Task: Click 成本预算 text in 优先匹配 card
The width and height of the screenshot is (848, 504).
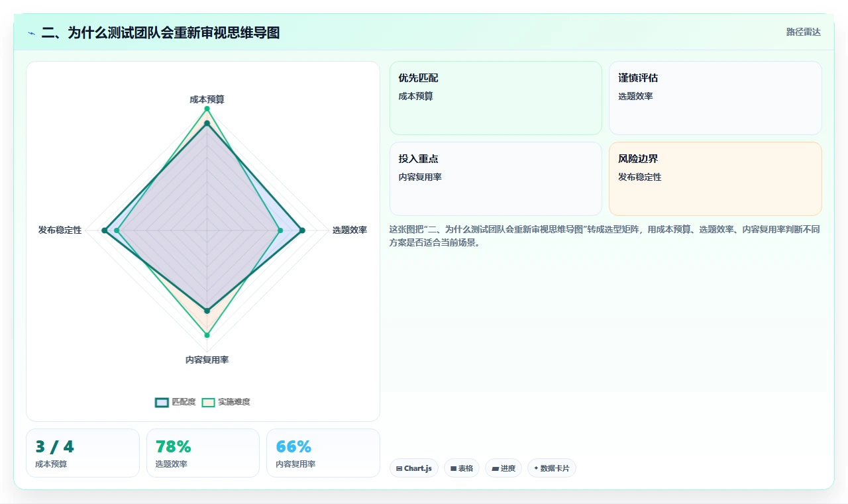Action: 415,96
